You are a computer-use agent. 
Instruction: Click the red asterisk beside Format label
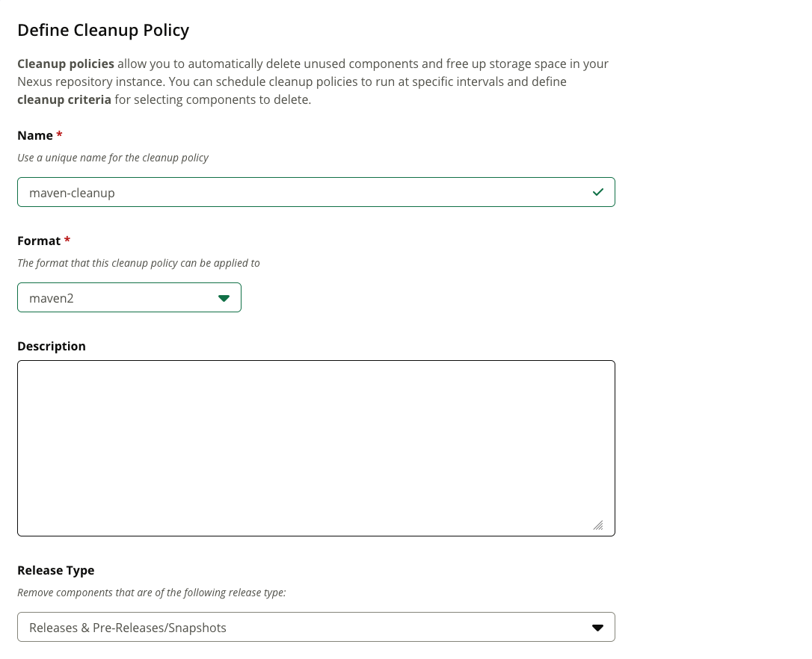(x=67, y=240)
